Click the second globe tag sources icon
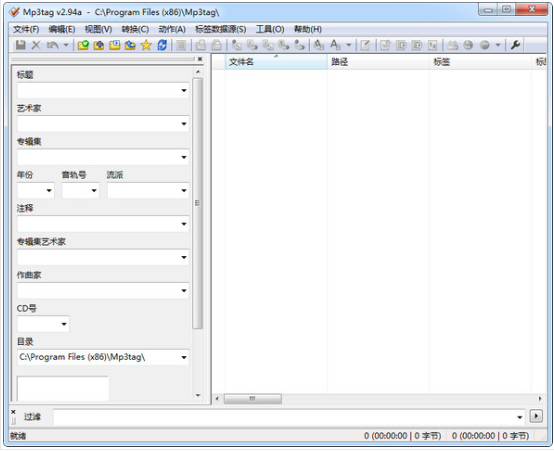The image size is (554, 452). tap(485, 45)
